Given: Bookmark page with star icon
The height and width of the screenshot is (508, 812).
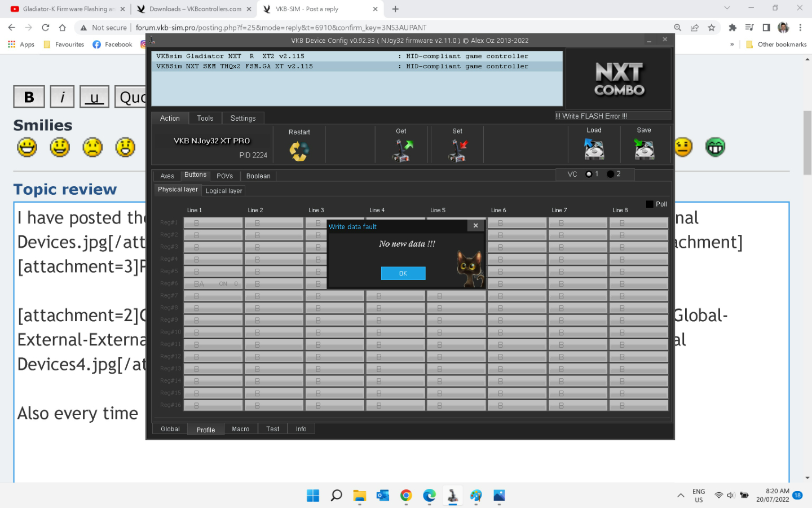Looking at the screenshot, I should click(712, 27).
